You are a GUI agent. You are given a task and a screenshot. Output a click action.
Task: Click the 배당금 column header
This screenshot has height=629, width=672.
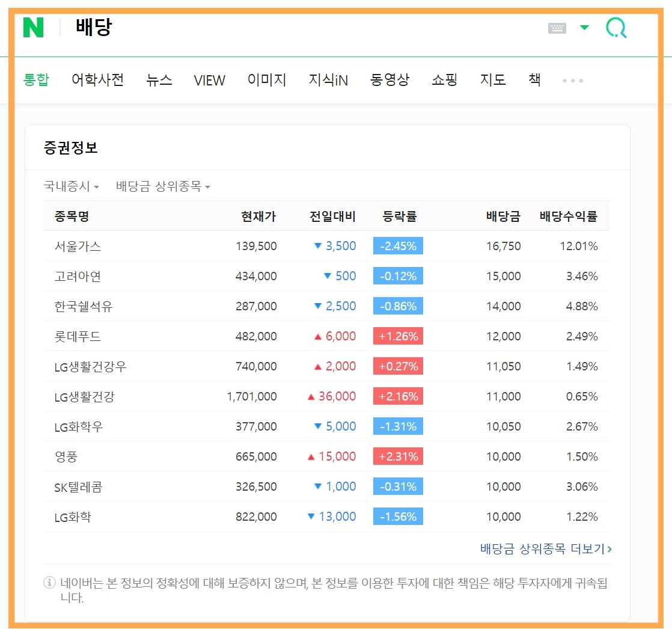point(503,216)
